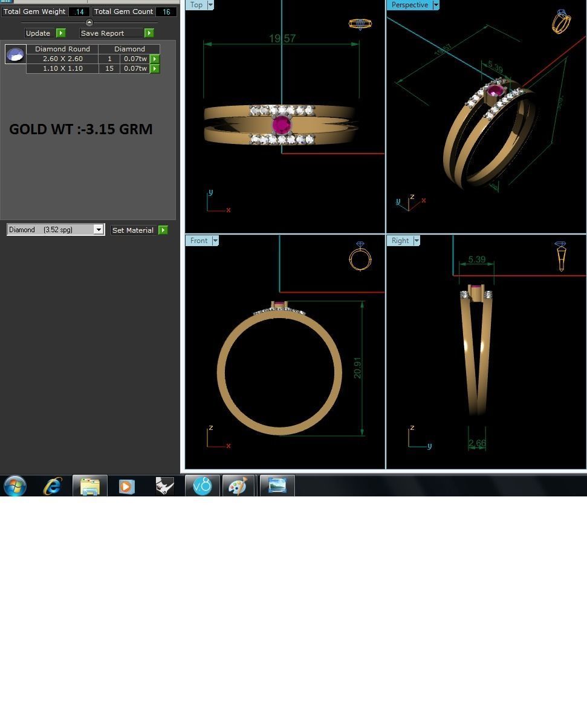Switch to Matrix v8 taskbar icon
Viewport: 587px width, 728px height.
click(203, 486)
